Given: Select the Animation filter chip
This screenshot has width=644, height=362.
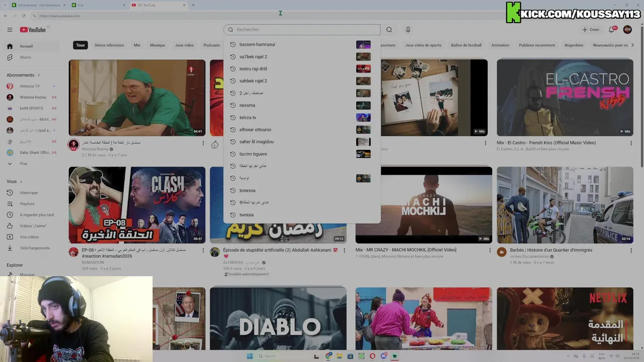Looking at the screenshot, I should (x=500, y=45).
